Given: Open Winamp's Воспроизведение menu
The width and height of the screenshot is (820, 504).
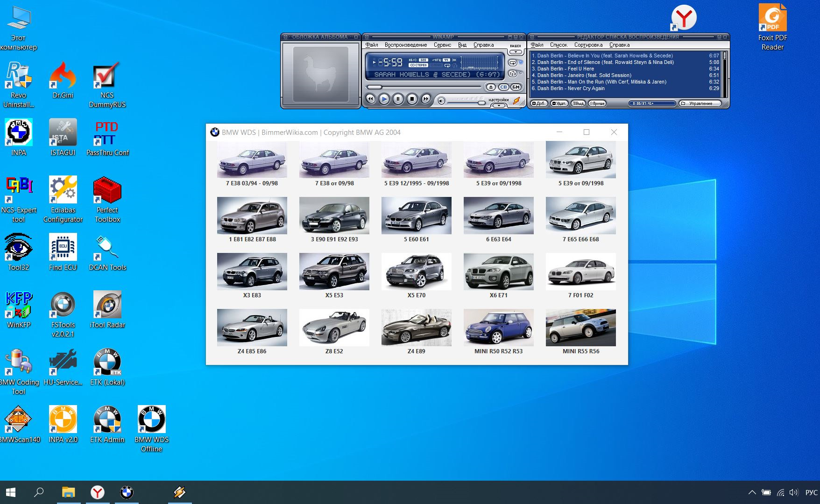Looking at the screenshot, I should tap(406, 45).
